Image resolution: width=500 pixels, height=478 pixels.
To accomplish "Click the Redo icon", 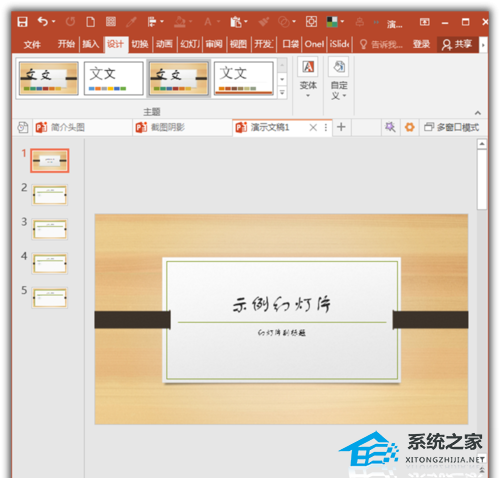I will point(70,22).
